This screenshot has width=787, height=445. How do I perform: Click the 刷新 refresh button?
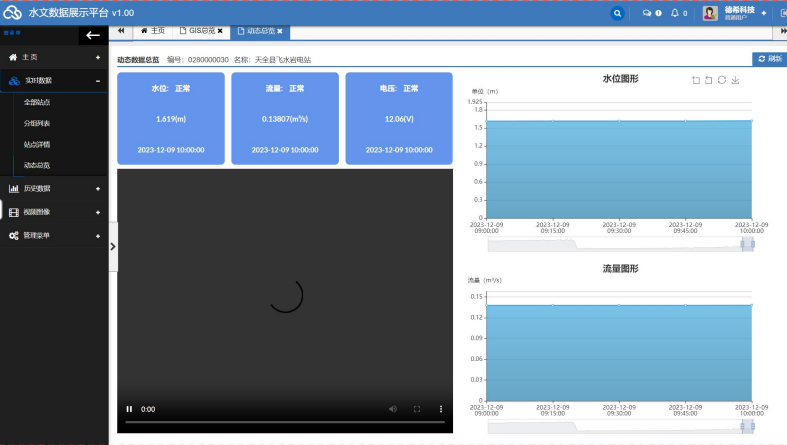click(770, 59)
